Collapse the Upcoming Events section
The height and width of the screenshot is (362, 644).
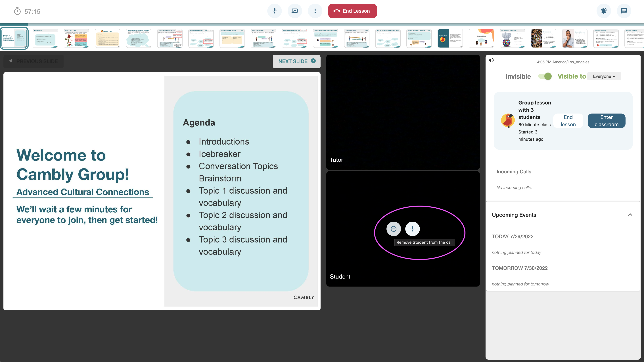[x=630, y=215]
